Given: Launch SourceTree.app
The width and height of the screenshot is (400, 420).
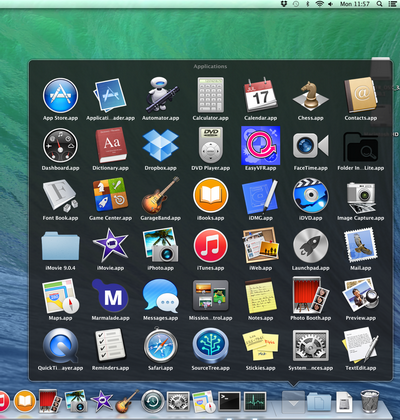Looking at the screenshot, I should point(210,346).
